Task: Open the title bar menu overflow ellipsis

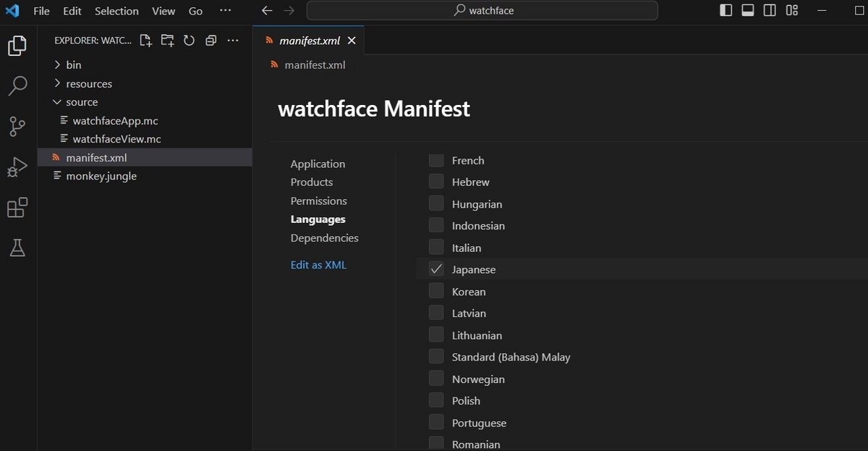Action: 226,11
